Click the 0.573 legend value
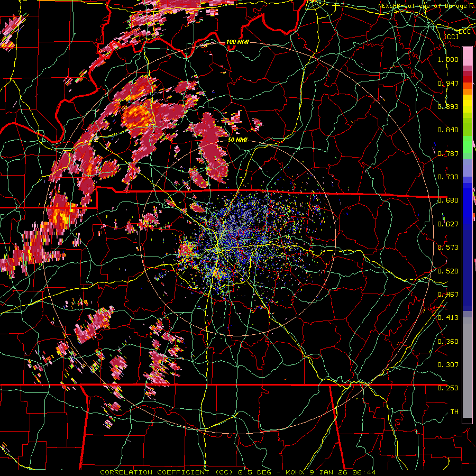476x476 pixels. [448, 248]
